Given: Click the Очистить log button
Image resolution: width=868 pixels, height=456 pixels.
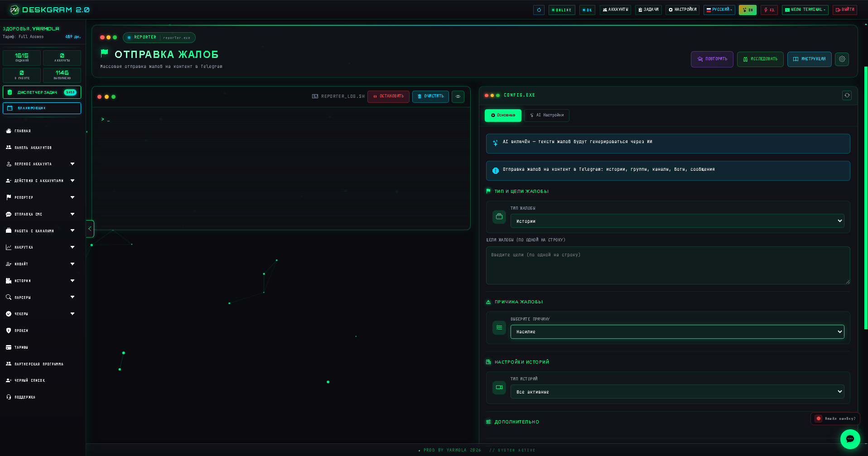Looking at the screenshot, I should pyautogui.click(x=430, y=96).
